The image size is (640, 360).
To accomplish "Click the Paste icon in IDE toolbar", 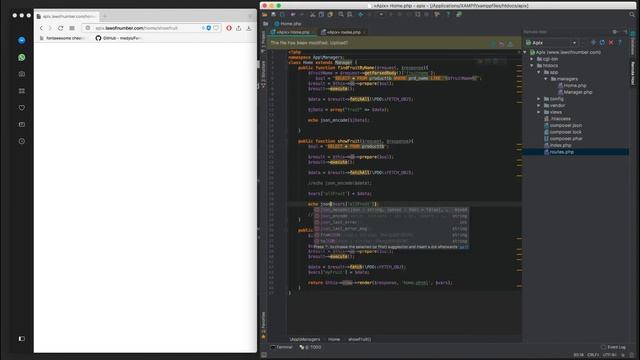I will coord(330,14).
